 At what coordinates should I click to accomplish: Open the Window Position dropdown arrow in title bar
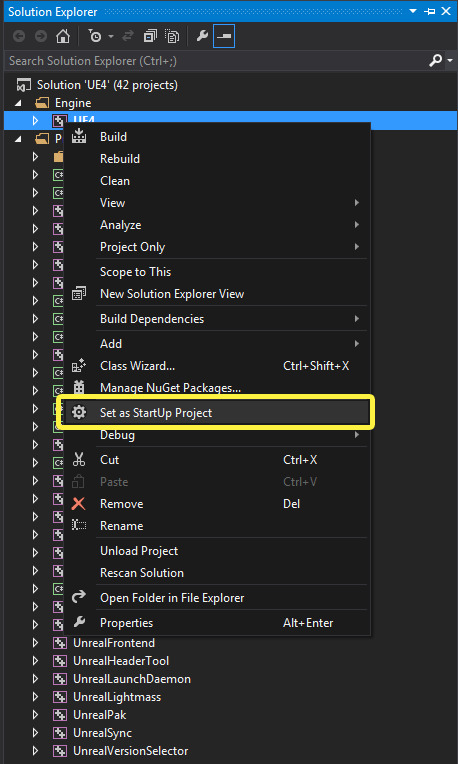tap(413, 11)
